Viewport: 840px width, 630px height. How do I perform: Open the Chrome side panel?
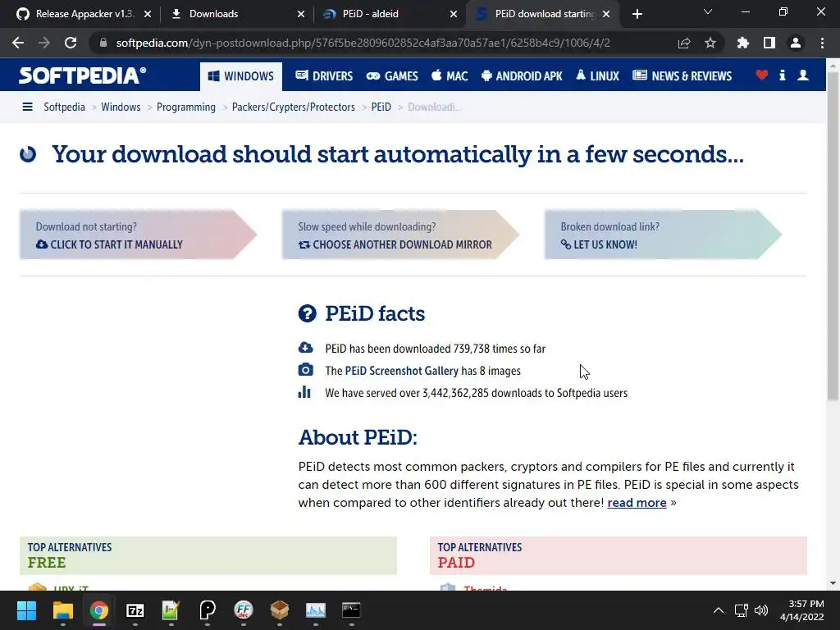pyautogui.click(x=769, y=43)
